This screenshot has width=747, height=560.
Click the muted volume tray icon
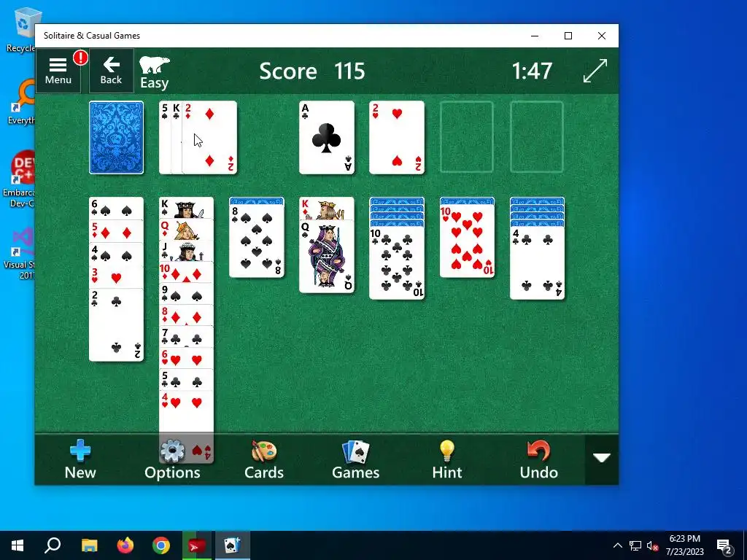pyautogui.click(x=652, y=545)
